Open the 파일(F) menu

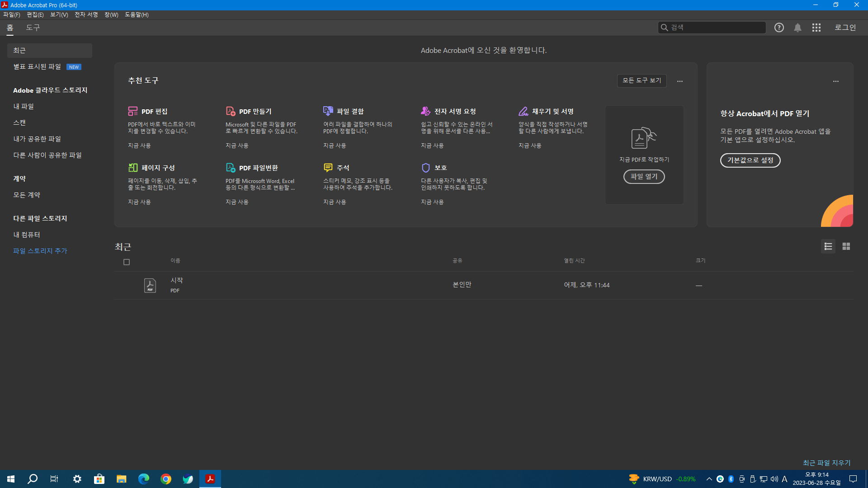point(11,14)
